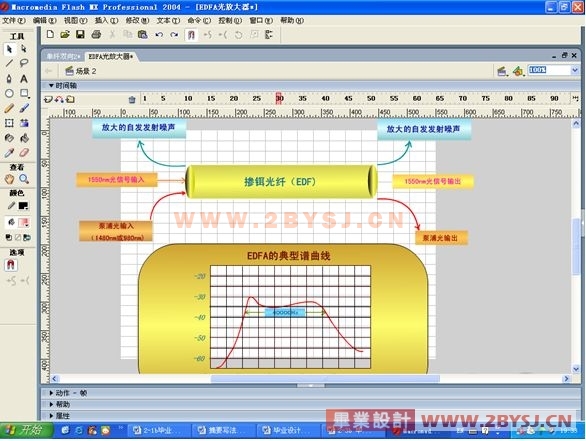Open timeline frame view options menu
The image size is (586, 441).
[x=575, y=98]
